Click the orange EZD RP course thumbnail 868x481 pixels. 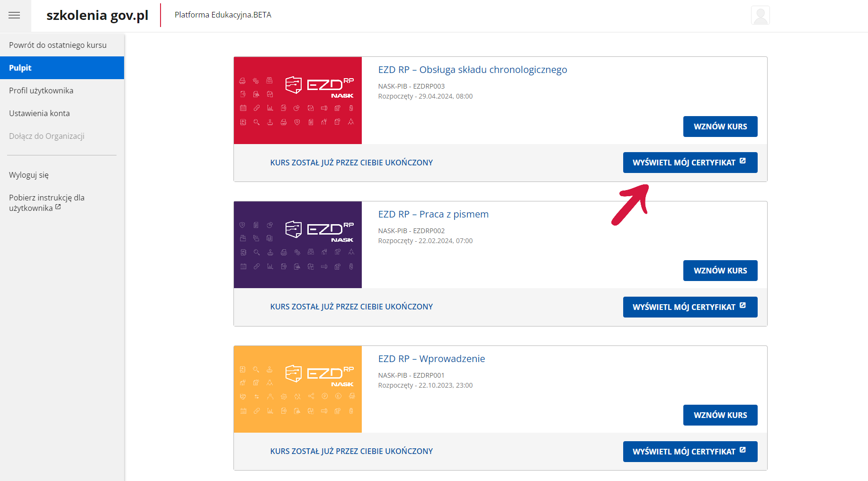coord(297,389)
